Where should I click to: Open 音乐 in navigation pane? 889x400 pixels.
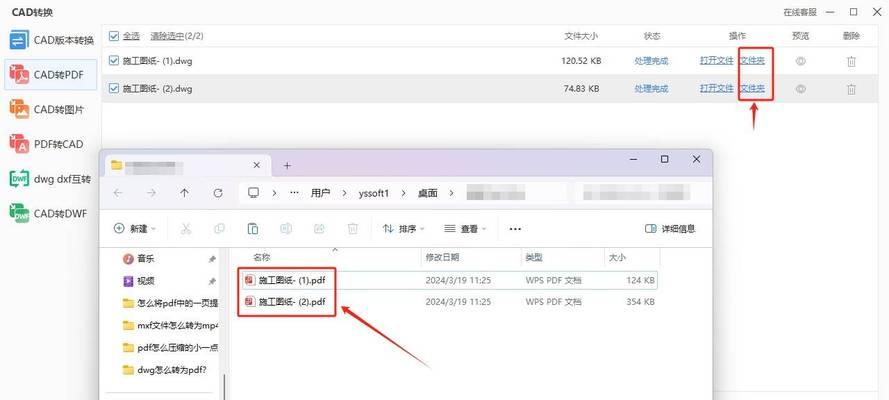click(138, 259)
